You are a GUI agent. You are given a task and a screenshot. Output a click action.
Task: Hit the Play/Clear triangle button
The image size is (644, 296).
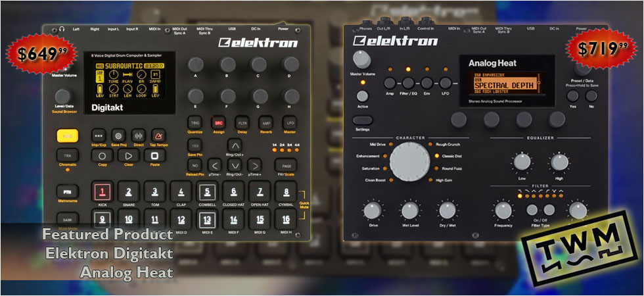tap(128, 156)
